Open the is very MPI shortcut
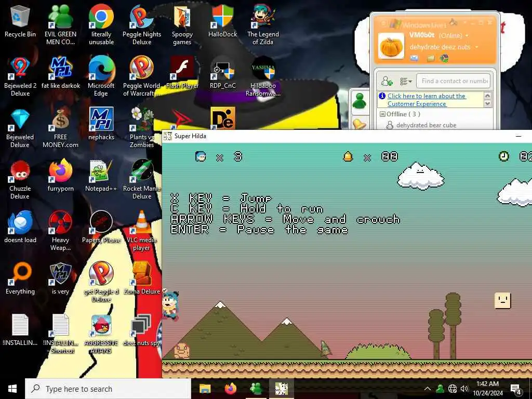The width and height of the screenshot is (532, 399). (x=60, y=278)
